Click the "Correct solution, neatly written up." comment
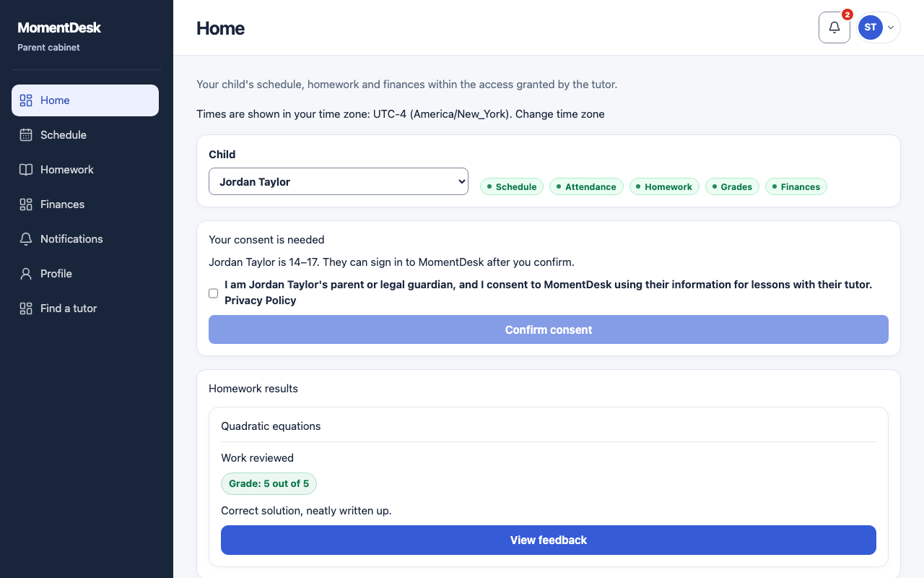This screenshot has width=924, height=578. (306, 511)
